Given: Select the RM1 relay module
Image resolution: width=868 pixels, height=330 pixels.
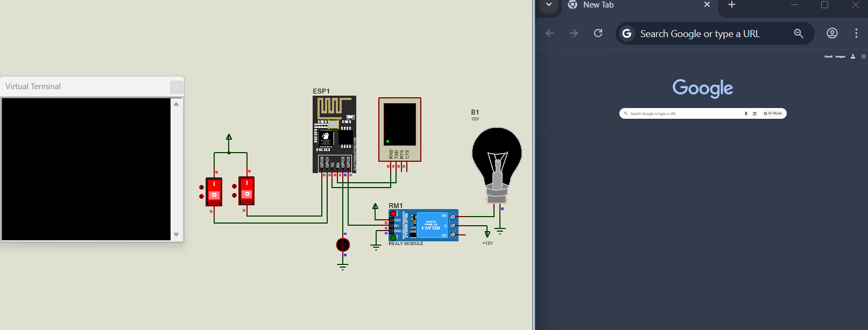Looking at the screenshot, I should coord(424,225).
